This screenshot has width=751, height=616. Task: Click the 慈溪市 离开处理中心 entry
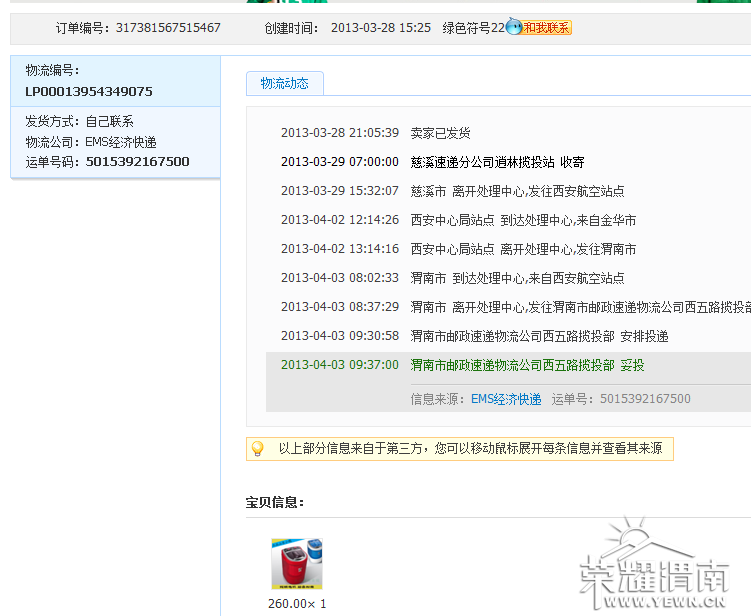517,191
